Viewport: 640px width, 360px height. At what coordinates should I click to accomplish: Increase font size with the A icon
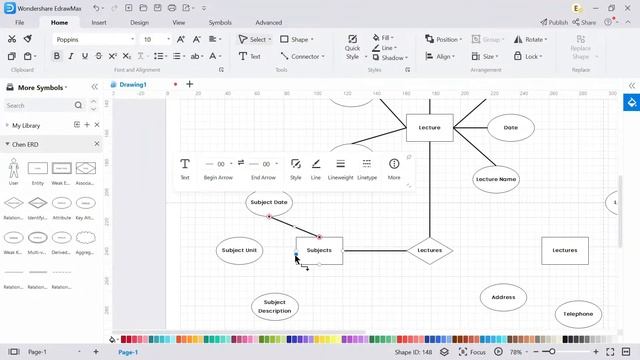tap(181, 39)
